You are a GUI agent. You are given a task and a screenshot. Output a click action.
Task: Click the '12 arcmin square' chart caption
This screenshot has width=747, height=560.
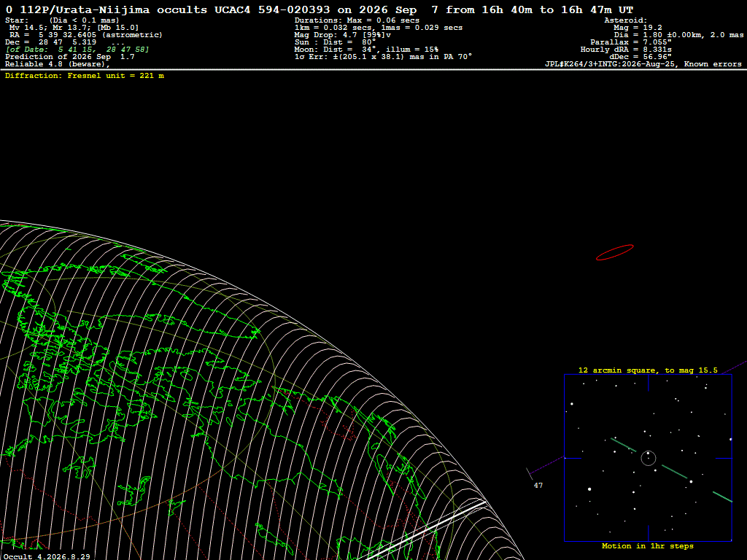pyautogui.click(x=648, y=370)
